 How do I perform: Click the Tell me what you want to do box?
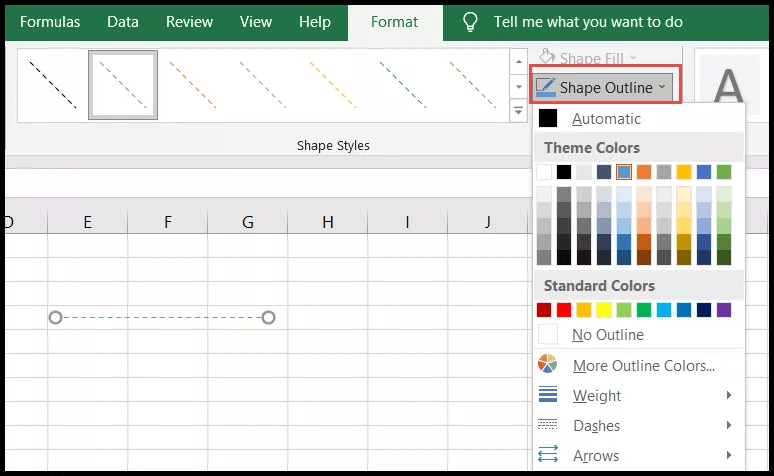588,22
